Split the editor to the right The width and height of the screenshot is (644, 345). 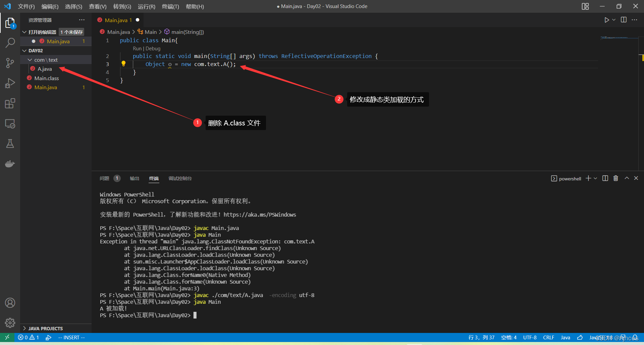(624, 20)
